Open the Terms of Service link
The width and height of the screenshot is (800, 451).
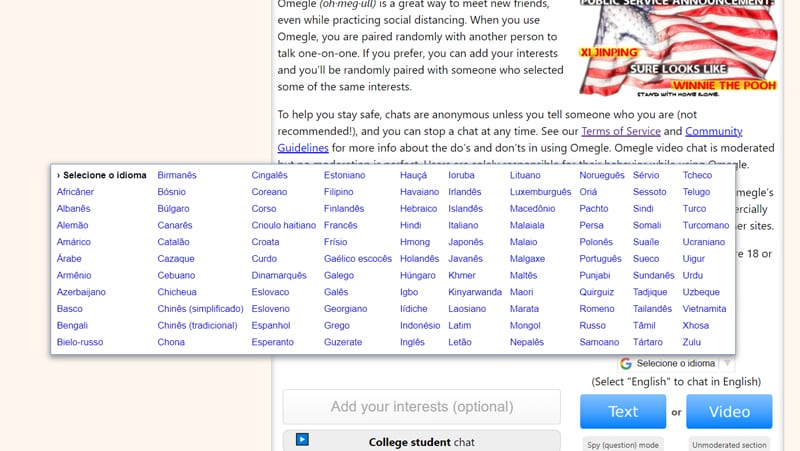pos(621,131)
